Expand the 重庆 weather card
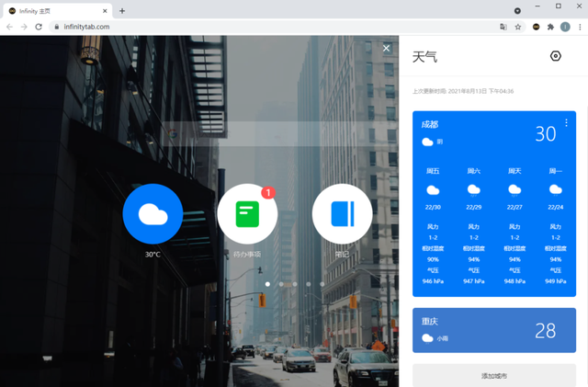Screen dimensions: 588x387 click(x=494, y=330)
